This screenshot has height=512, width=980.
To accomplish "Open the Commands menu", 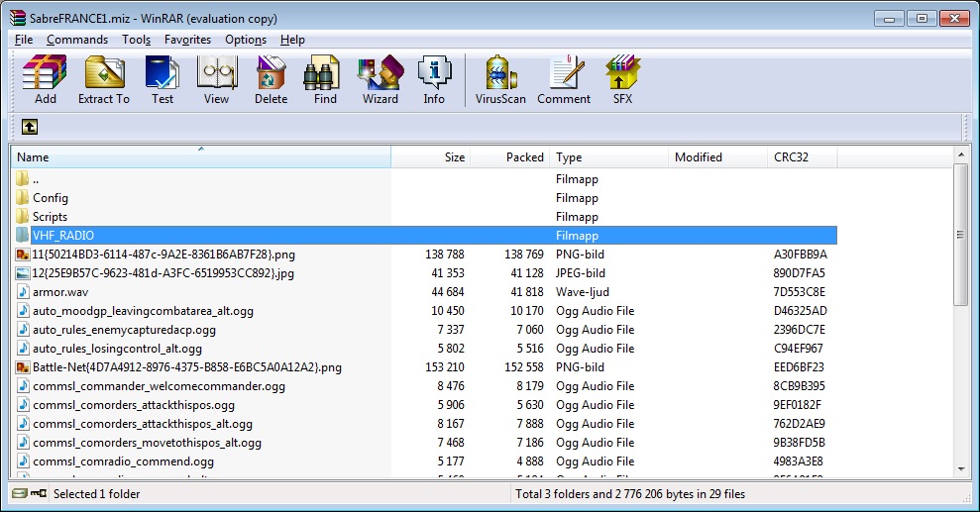I will coord(77,40).
